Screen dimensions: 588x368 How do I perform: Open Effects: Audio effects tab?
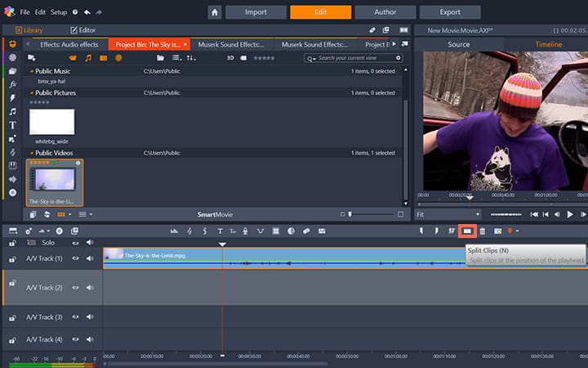pyautogui.click(x=69, y=44)
